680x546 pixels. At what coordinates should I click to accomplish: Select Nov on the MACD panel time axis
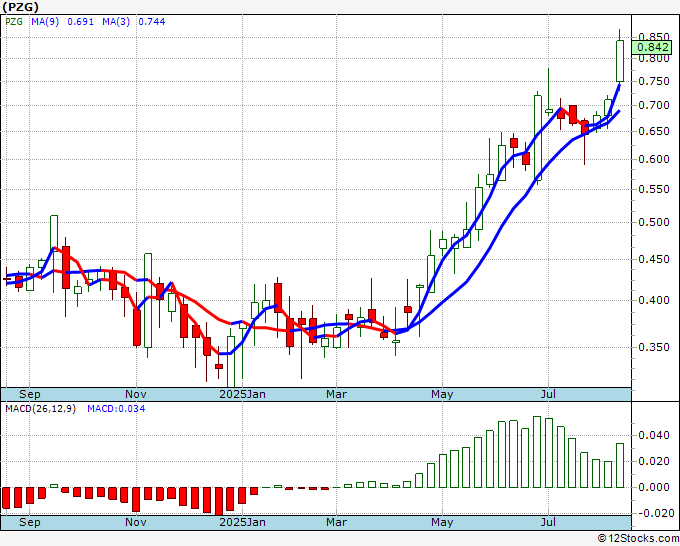click(136, 522)
